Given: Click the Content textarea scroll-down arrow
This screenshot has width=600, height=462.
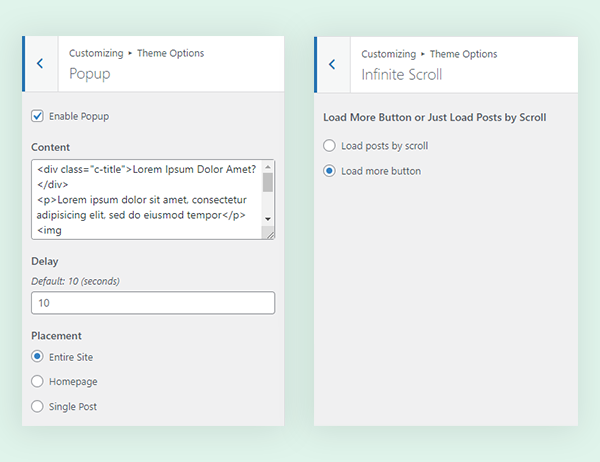Looking at the screenshot, I should 268,218.
